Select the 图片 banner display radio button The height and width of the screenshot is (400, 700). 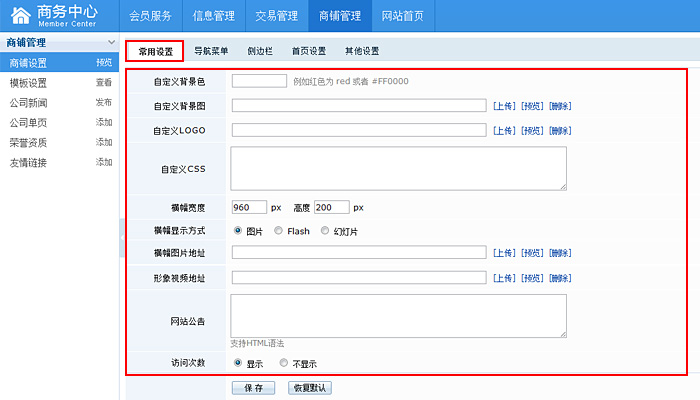tap(238, 231)
